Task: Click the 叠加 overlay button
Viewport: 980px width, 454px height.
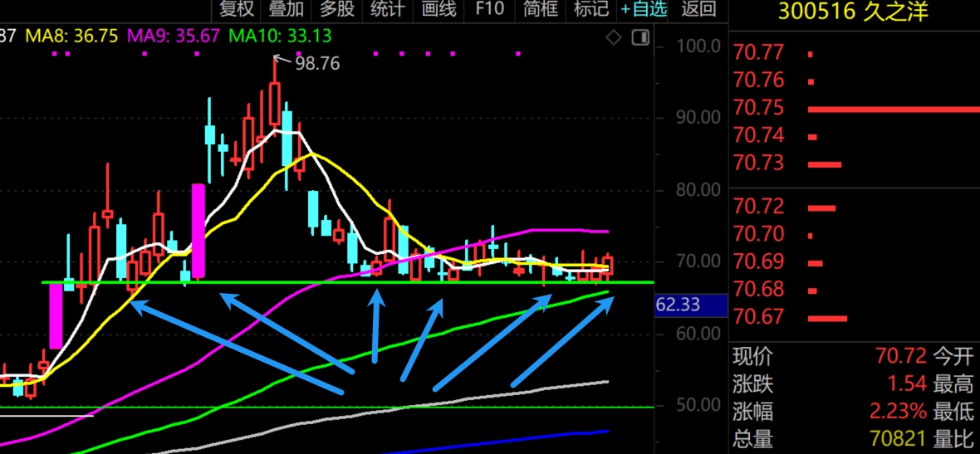Action: [x=287, y=10]
